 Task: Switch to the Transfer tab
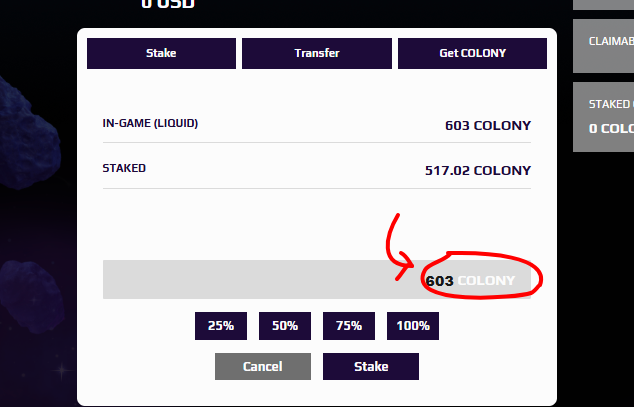click(x=317, y=53)
